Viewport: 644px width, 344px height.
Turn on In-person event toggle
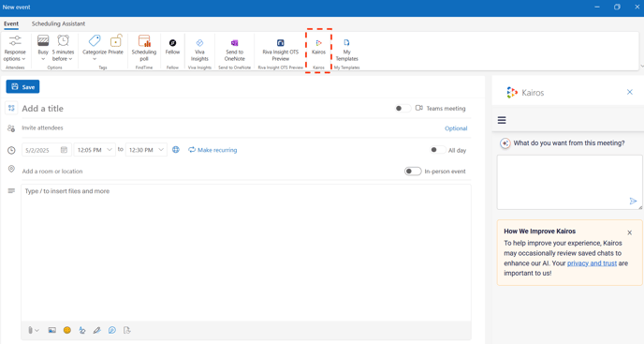(x=413, y=172)
